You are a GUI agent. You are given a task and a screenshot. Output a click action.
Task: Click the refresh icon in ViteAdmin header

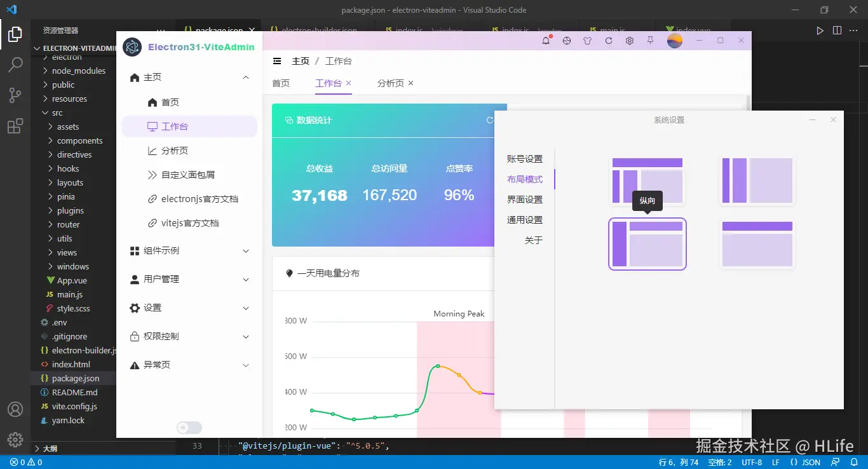click(x=609, y=41)
